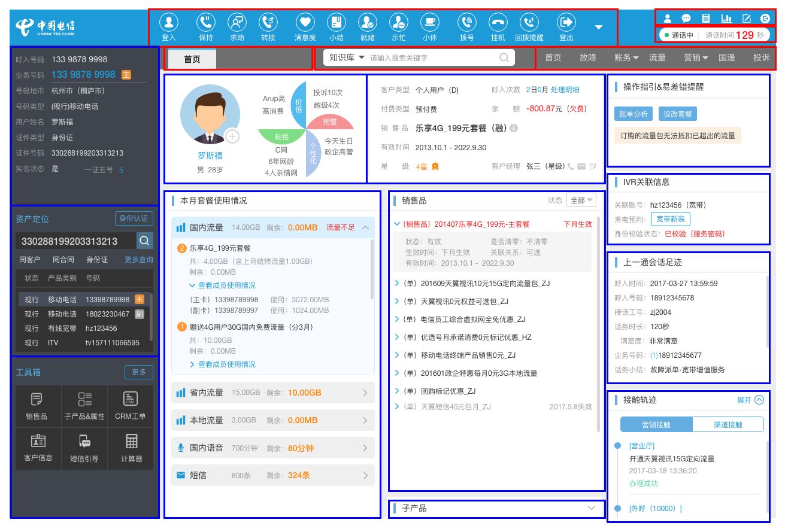Open the 小结 (call summary) icon
Image resolution: width=785 pixels, height=532 pixels.
337,23
